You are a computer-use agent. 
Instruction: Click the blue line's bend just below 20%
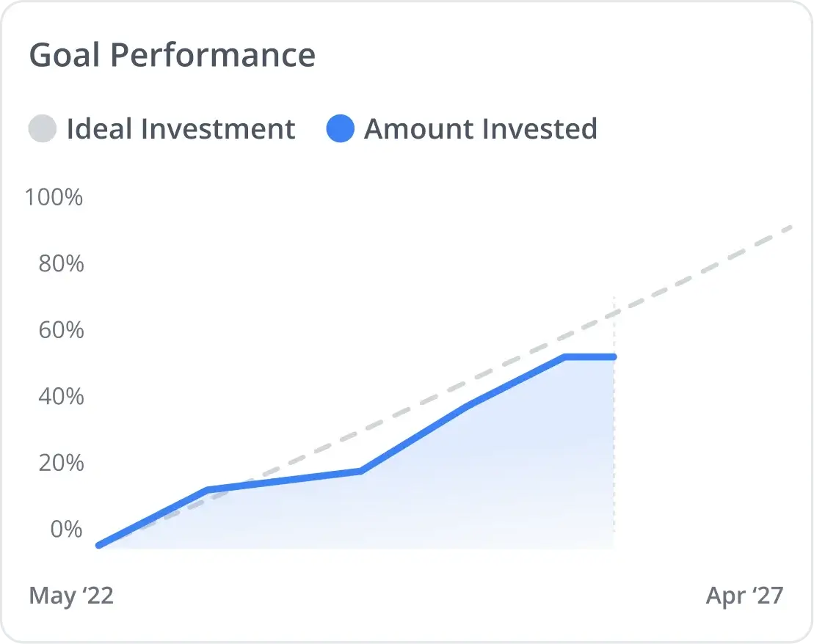(x=360, y=471)
